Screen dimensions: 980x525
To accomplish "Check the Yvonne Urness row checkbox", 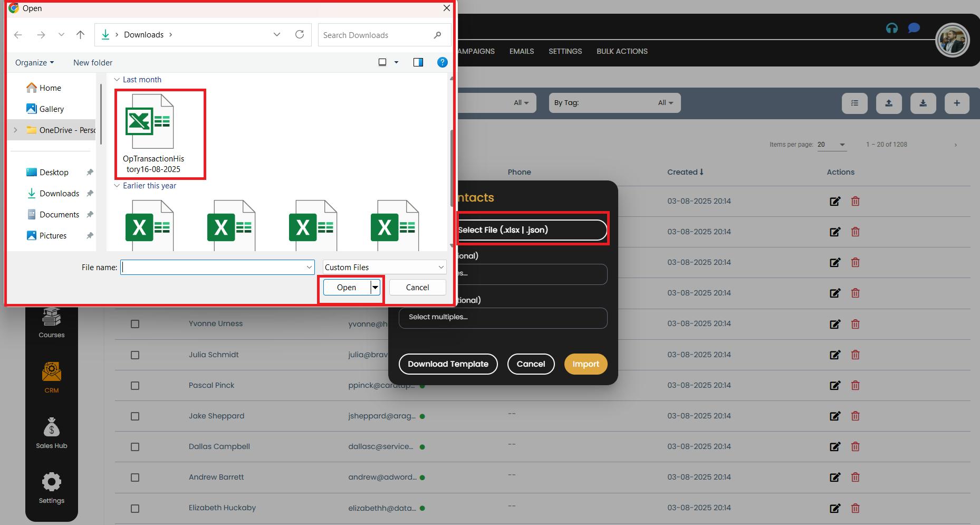I will [135, 324].
